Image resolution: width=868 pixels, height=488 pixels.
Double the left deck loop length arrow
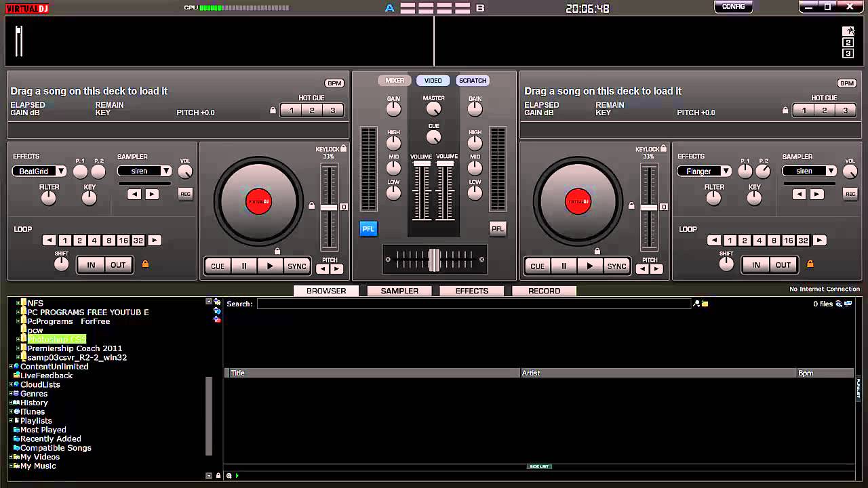[155, 241]
